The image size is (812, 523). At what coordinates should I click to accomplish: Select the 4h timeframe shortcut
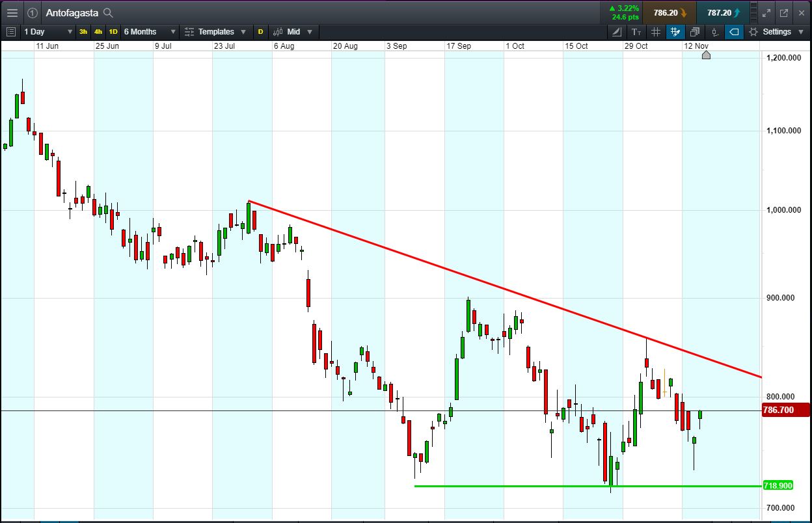98,31
